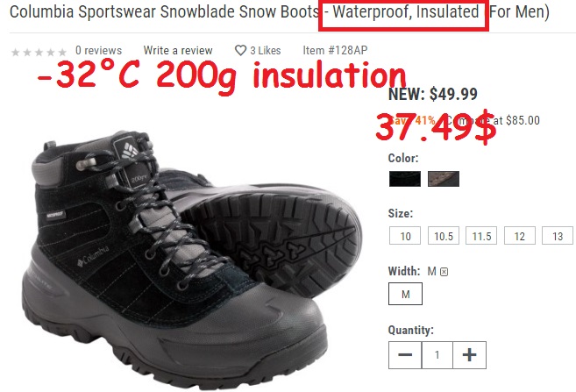Click the star rating icons
This screenshot has height=392, width=576.
39,52
